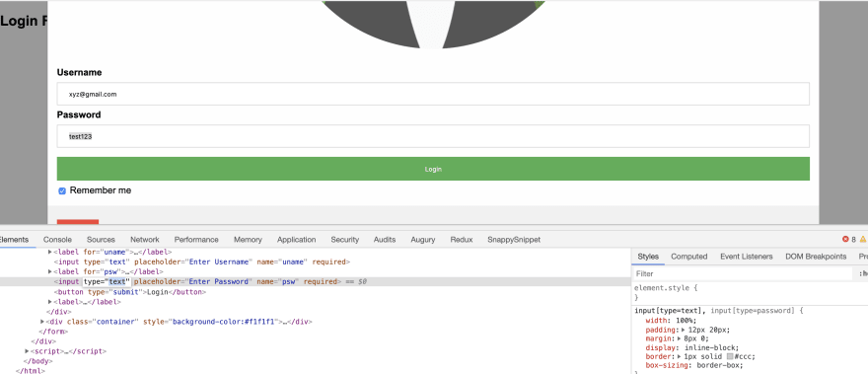This screenshot has width=868, height=374.
Task: Open the Event Listeners sidebar tab
Action: (x=747, y=257)
